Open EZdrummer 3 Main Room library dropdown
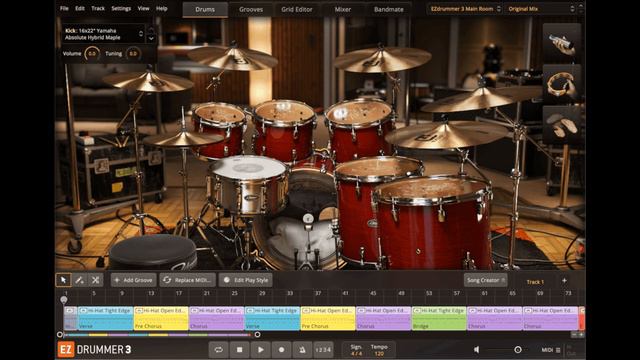Image resolution: width=640 pixels, height=360 pixels. point(465,9)
